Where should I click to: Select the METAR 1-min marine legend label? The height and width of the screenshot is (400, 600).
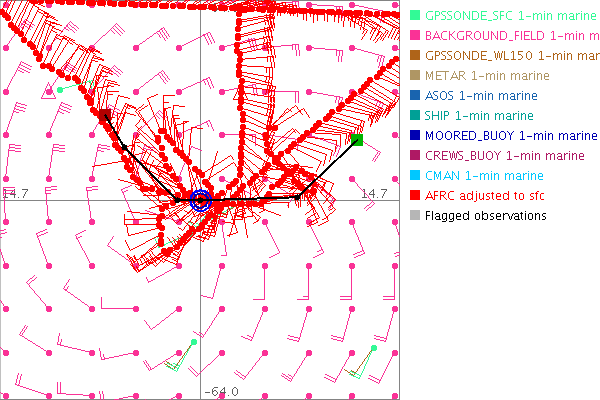487,76
